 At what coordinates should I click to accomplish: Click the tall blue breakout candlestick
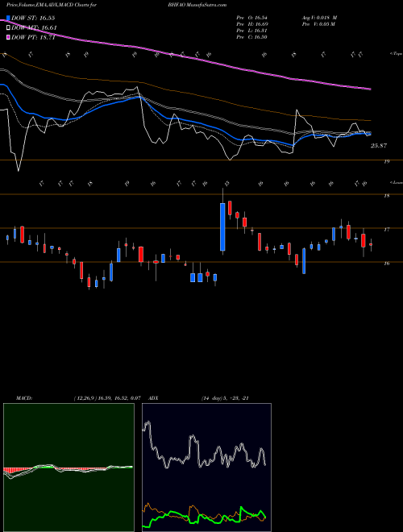(x=222, y=227)
